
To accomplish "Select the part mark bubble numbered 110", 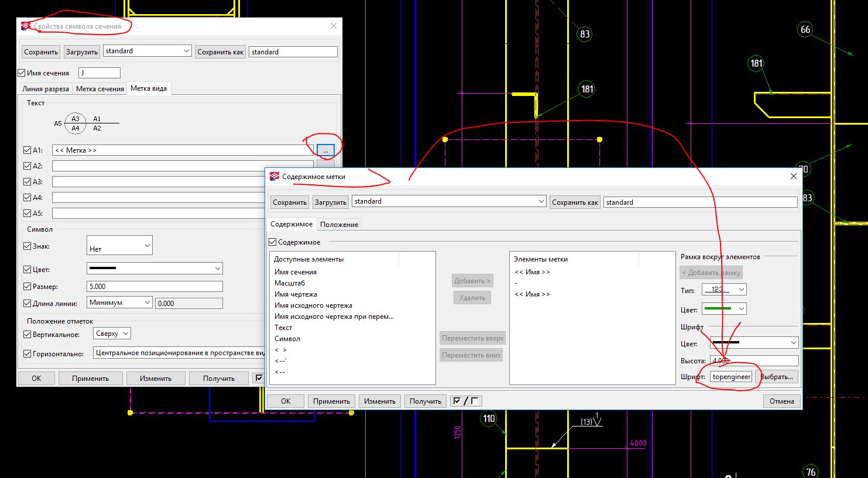I will 489,418.
